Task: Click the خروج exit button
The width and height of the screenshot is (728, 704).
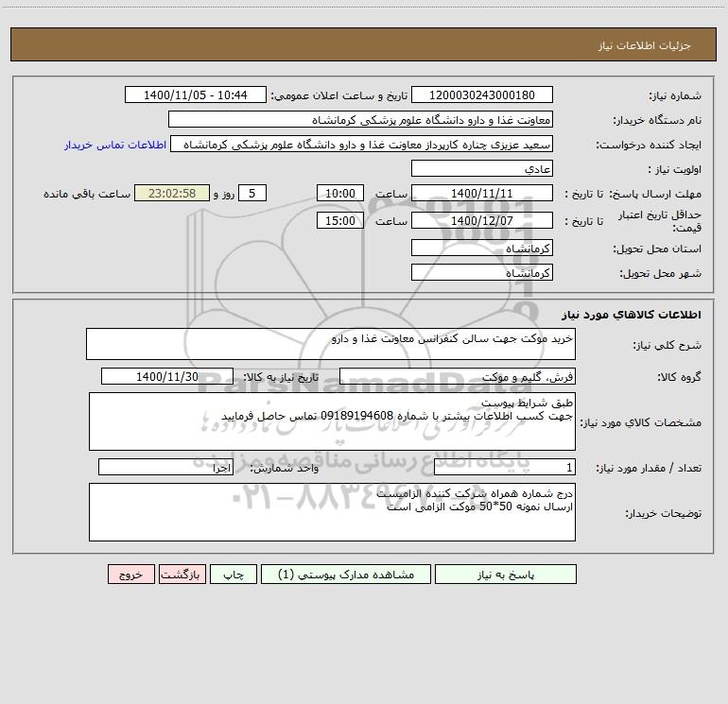Action: 130,575
